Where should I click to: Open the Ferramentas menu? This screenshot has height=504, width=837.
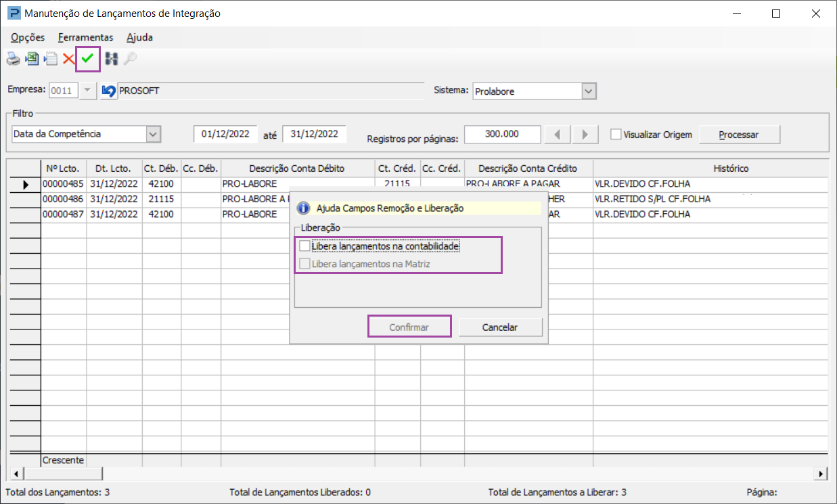tap(86, 37)
